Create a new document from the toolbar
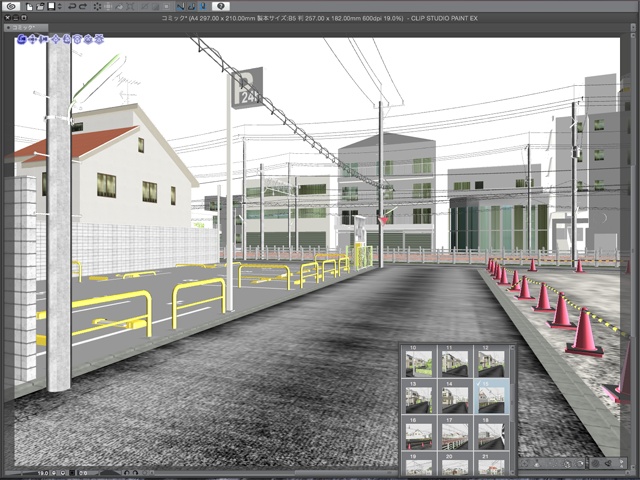Screen dimensions: 640x480 click(x=29, y=7)
